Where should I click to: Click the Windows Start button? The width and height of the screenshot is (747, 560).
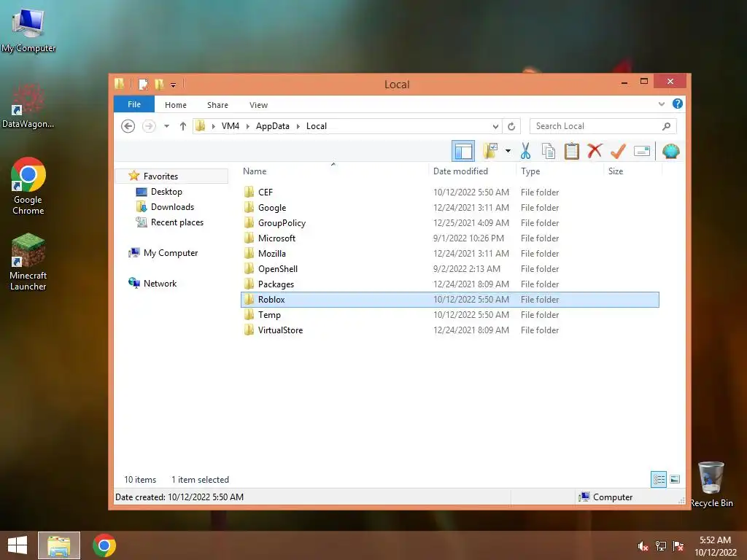18,545
